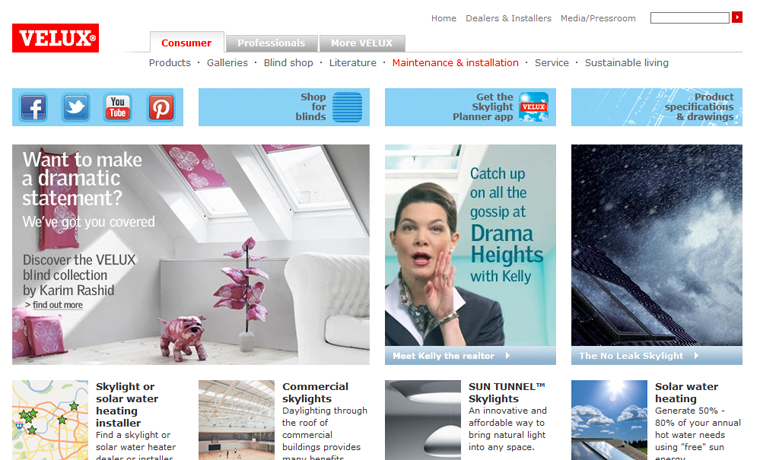Viewport: 760px width, 460px height.
Task: Click the Karim Rashid blinds hero image
Action: 191,254
